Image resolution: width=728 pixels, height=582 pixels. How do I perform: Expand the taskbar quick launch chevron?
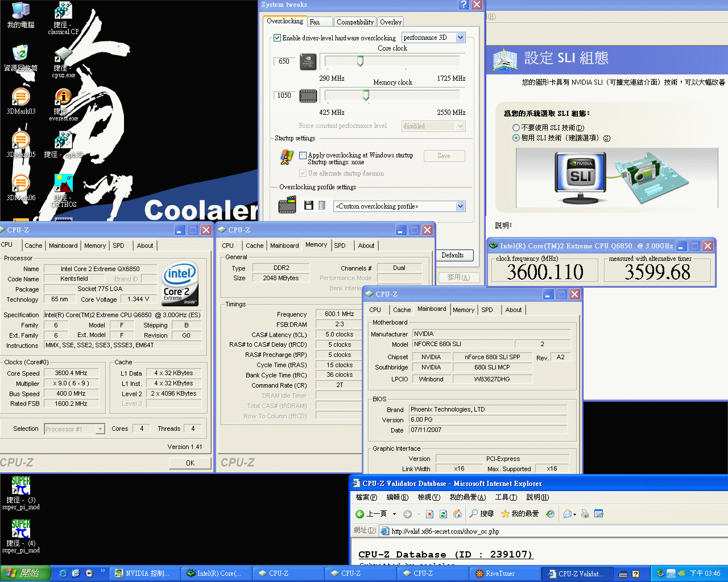click(x=103, y=571)
